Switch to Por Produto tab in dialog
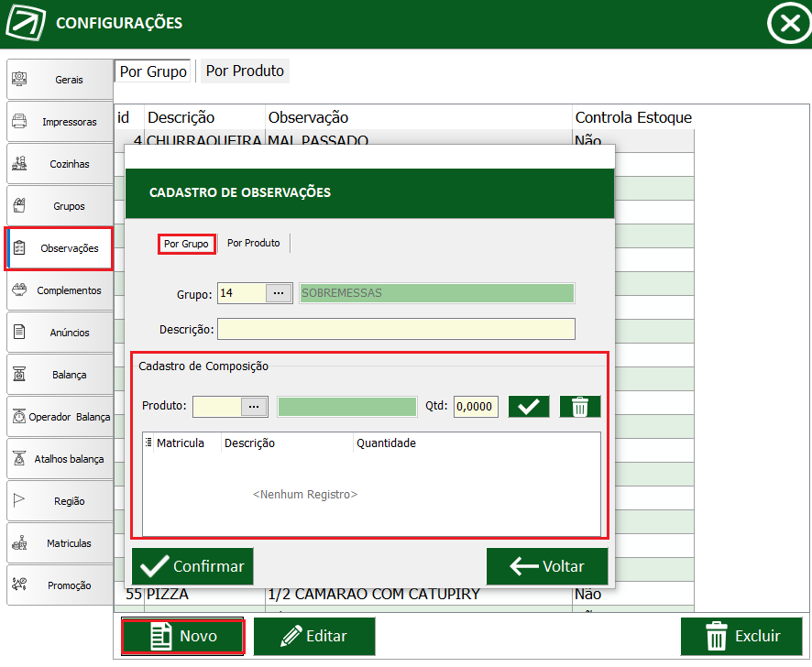The image size is (812, 667). (254, 243)
